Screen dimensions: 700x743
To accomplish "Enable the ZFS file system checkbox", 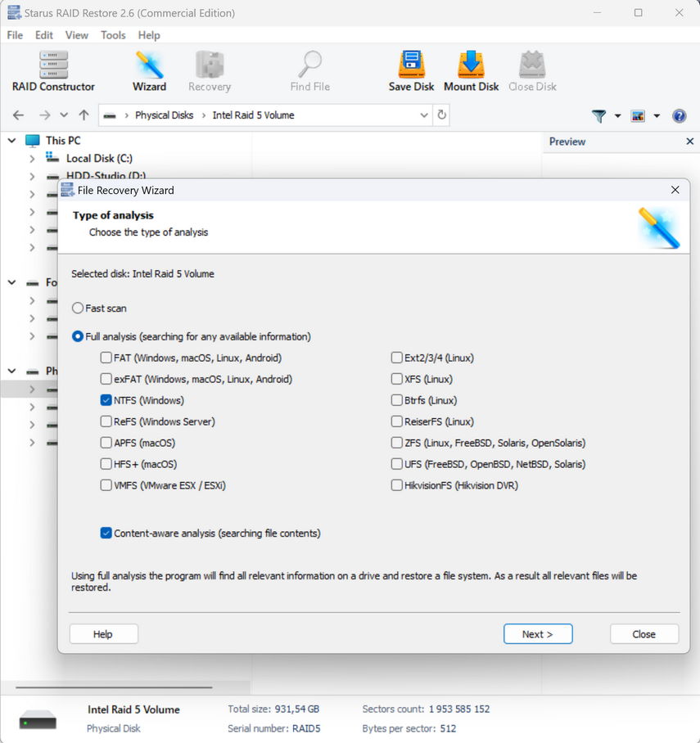I will coord(396,443).
